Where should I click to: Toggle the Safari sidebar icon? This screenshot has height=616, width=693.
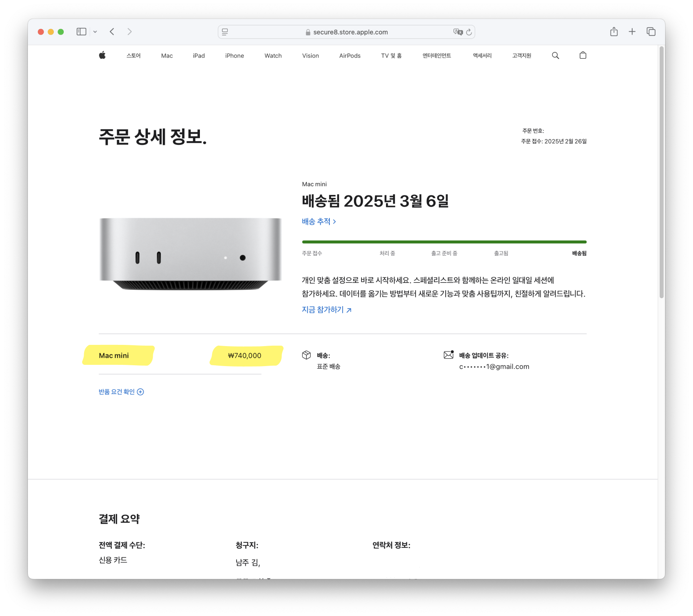click(81, 31)
